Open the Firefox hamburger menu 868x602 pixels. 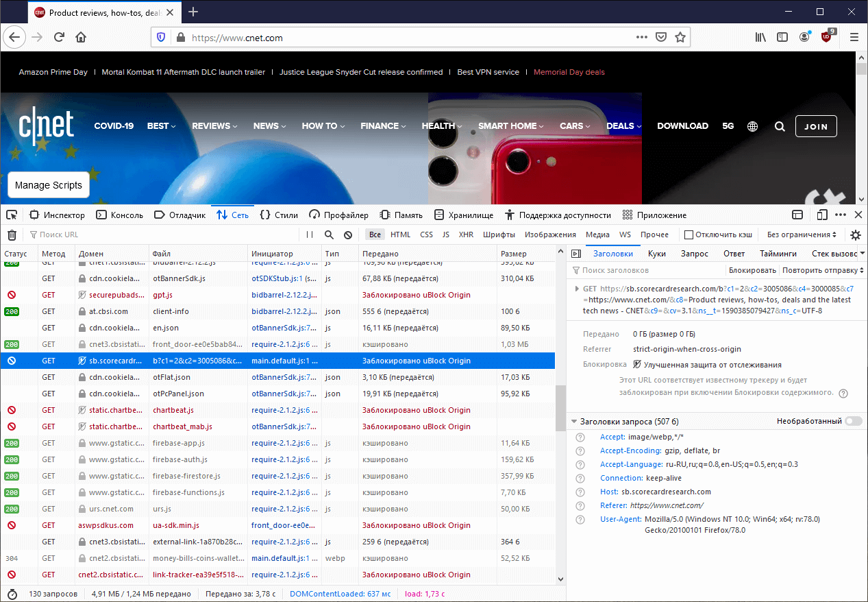point(854,38)
